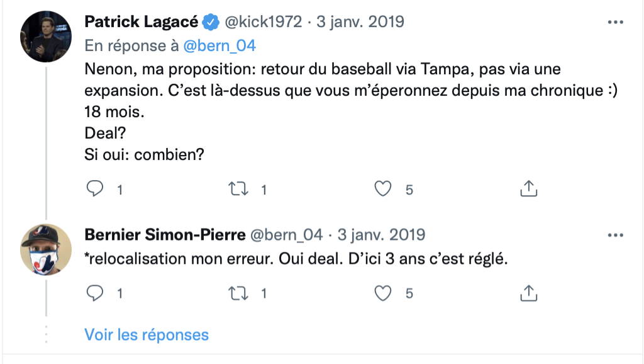Click the @kick1972 handle
The width and height of the screenshot is (644, 364).
pos(263,22)
